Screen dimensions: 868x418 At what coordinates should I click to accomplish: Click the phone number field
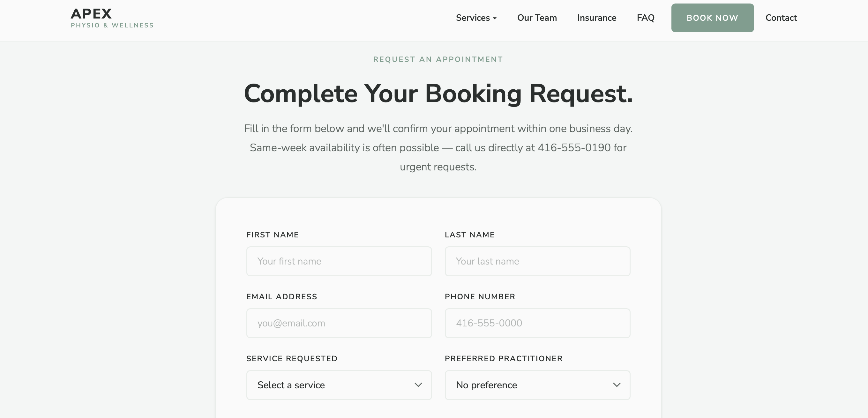pyautogui.click(x=537, y=323)
